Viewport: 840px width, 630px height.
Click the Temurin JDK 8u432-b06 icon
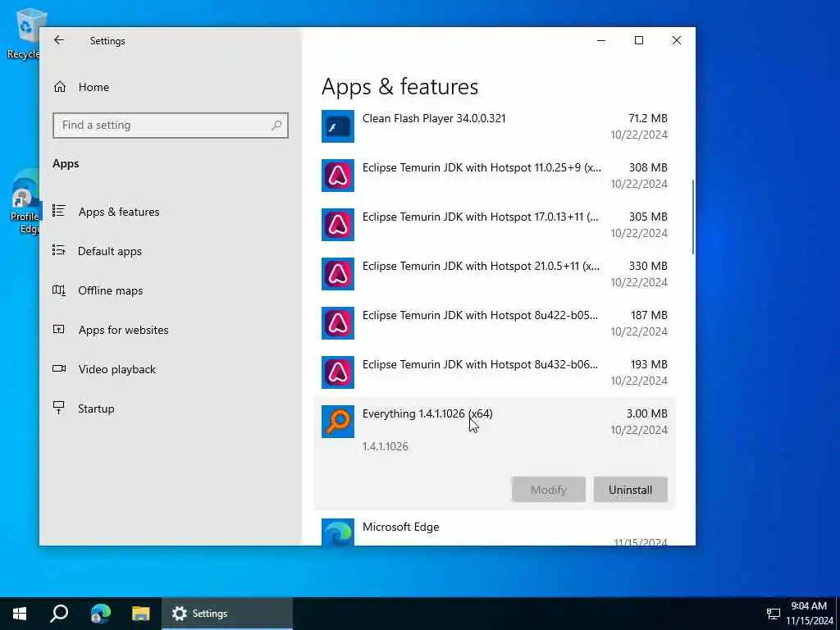pos(337,373)
